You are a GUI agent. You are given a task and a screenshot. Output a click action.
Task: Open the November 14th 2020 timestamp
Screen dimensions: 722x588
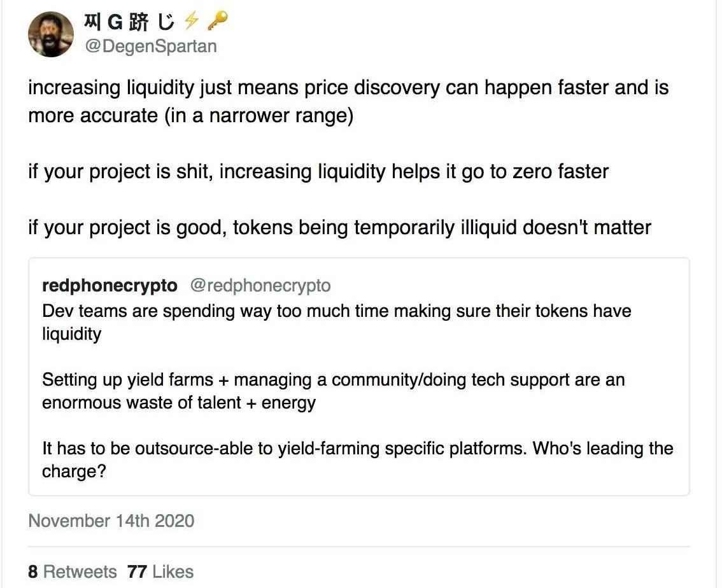(111, 521)
